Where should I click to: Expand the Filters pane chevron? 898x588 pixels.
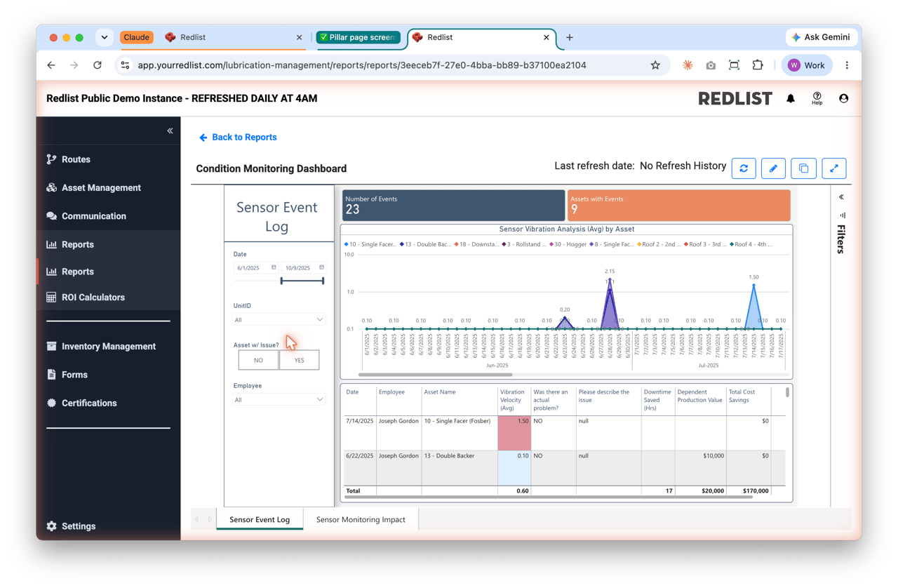[x=841, y=197]
